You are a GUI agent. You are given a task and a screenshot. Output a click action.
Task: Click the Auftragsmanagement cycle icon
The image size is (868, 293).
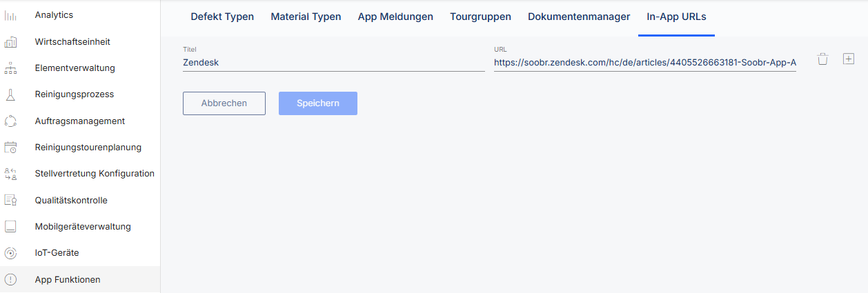point(10,121)
